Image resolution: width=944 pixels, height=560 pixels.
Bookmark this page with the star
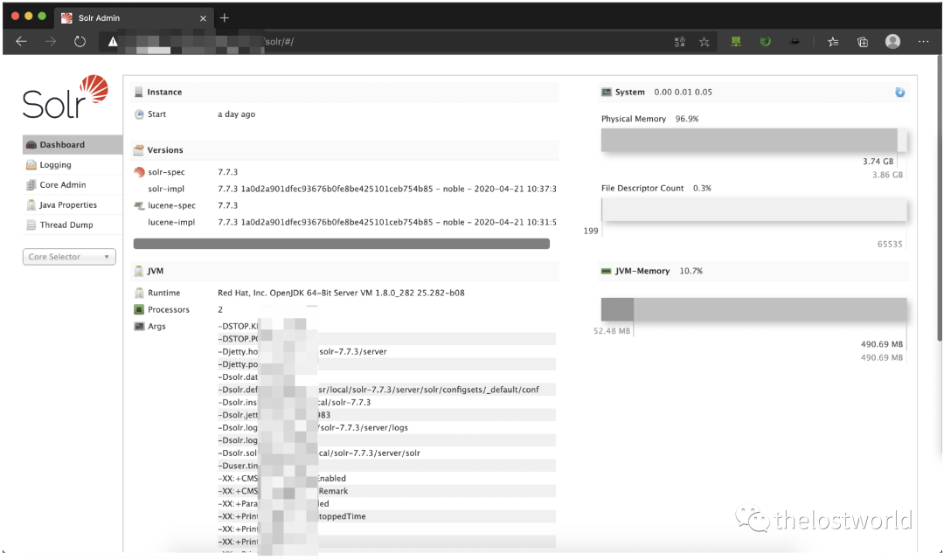(704, 42)
